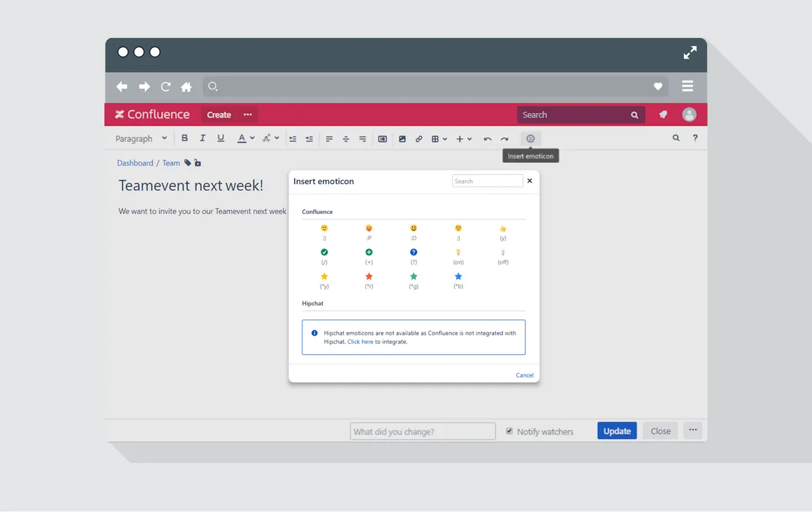Open find and replace magnifier in the editor toolbar

pos(676,138)
